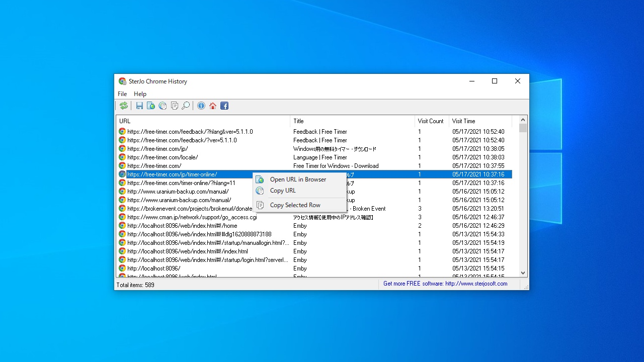Open the Help menu
Viewport: 644px width, 362px height.
140,94
